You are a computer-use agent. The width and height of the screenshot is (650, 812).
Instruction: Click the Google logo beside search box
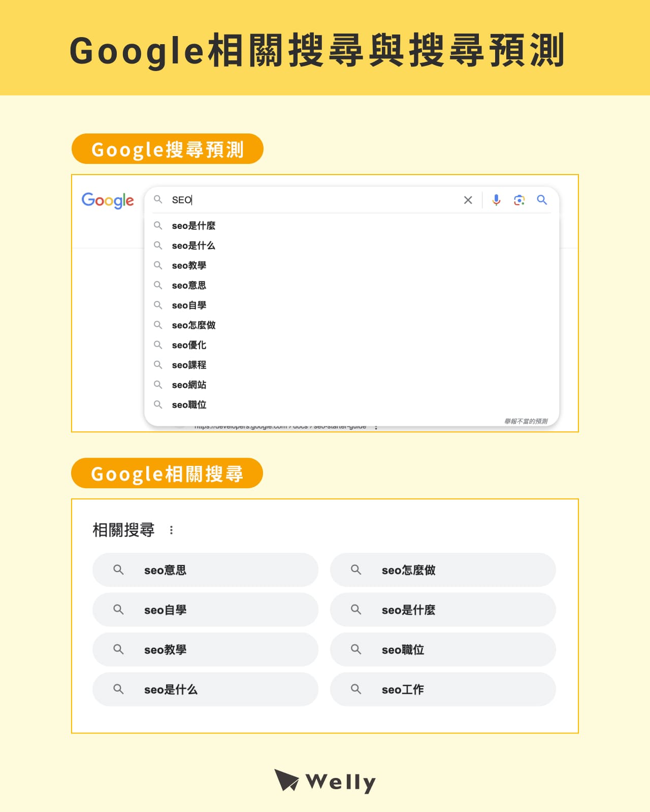108,200
